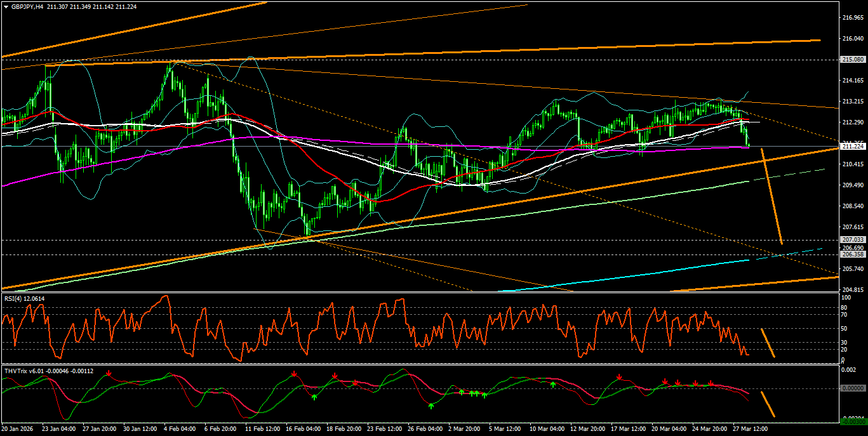Click the 27 Mar 12:00 time axis label
This screenshot has height=436, width=868.
point(751,430)
